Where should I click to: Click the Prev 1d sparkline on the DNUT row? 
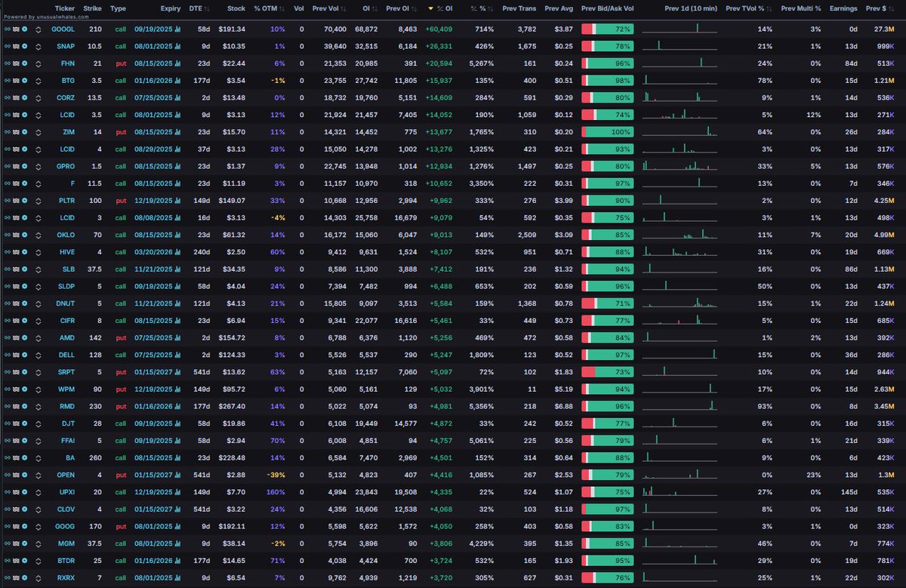point(680,302)
